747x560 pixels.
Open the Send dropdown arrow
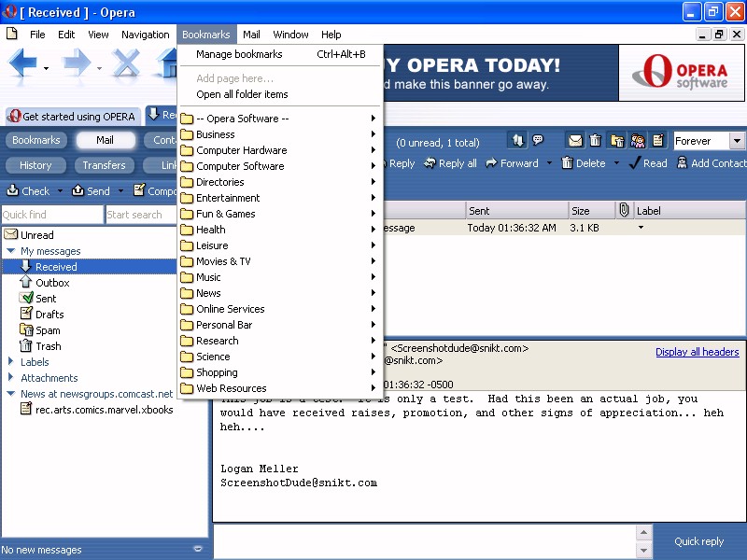121,191
